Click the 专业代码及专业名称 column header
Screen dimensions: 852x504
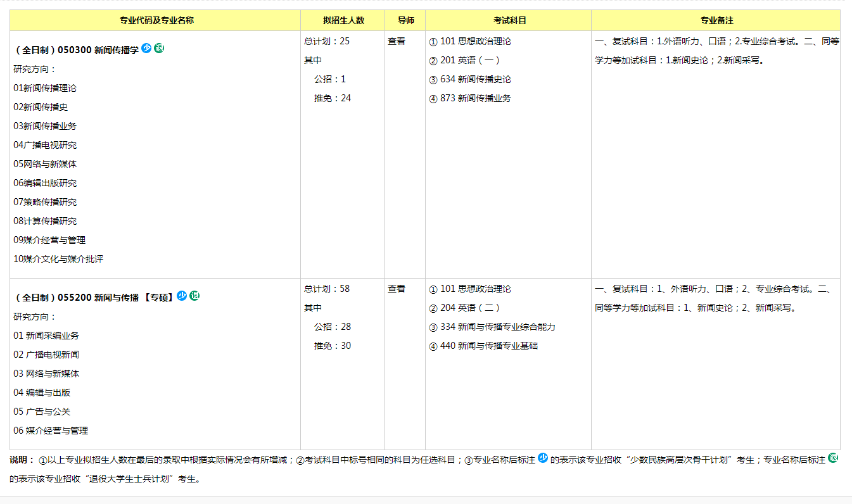156,20
